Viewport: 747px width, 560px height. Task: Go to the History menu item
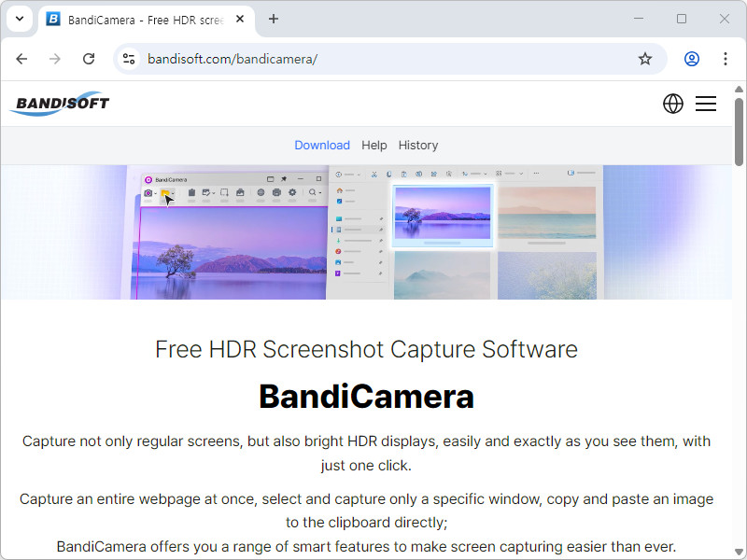(417, 145)
